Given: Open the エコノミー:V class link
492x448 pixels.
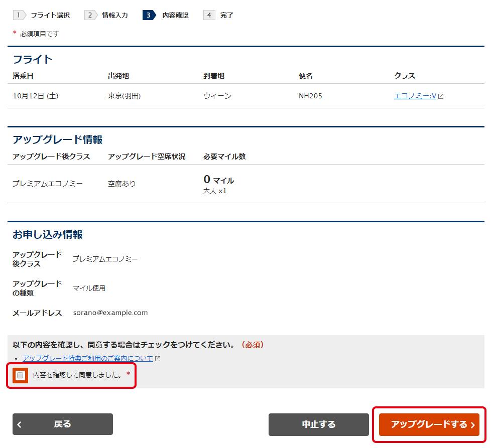Looking at the screenshot, I should (415, 96).
